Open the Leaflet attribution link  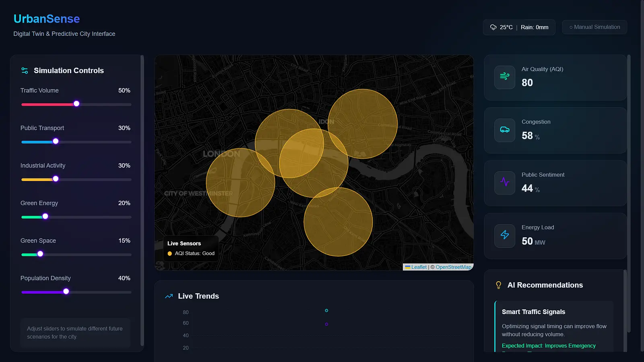(x=419, y=267)
